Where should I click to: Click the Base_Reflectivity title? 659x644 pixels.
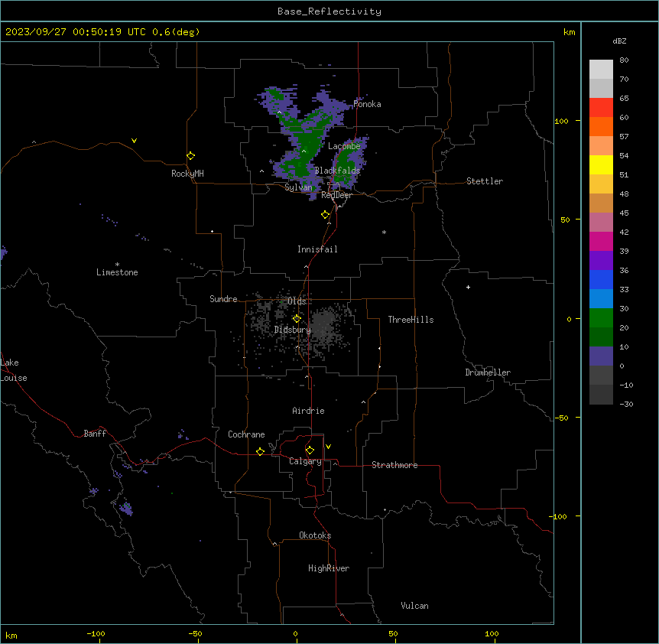click(329, 11)
